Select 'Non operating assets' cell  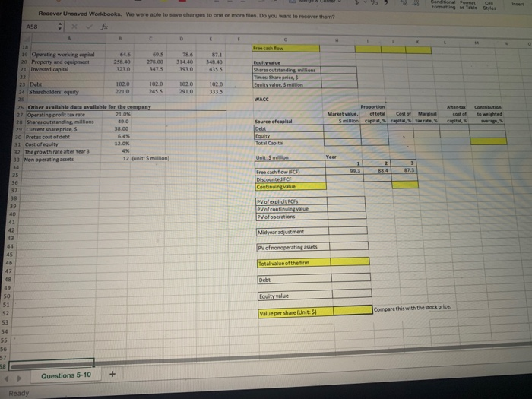pyautogui.click(x=61, y=160)
